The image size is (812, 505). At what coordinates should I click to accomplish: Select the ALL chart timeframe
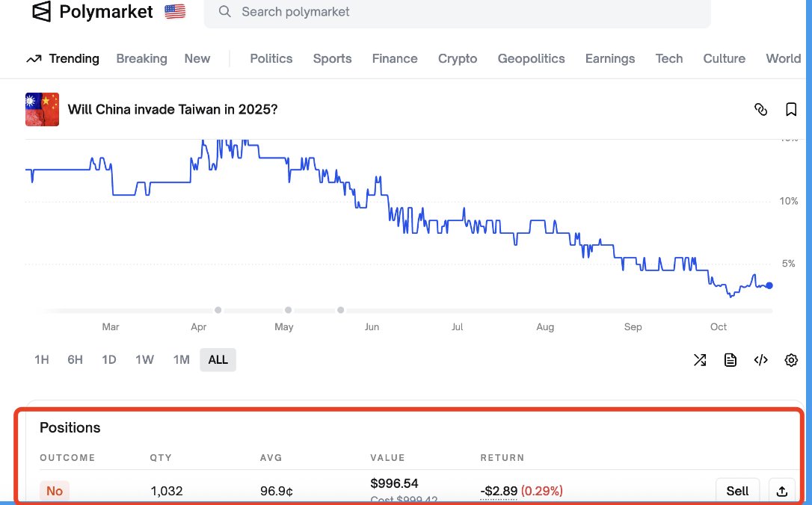[x=218, y=360]
